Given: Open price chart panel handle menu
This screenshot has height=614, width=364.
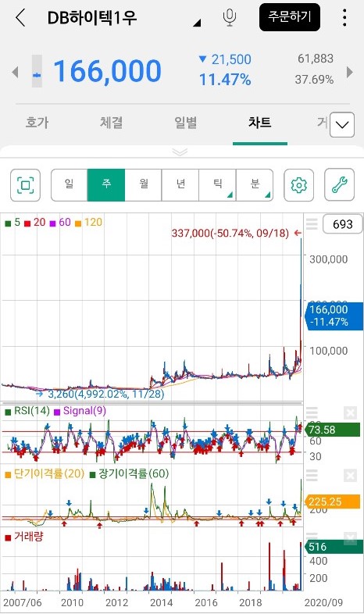Looking at the screenshot, I should (312, 224).
